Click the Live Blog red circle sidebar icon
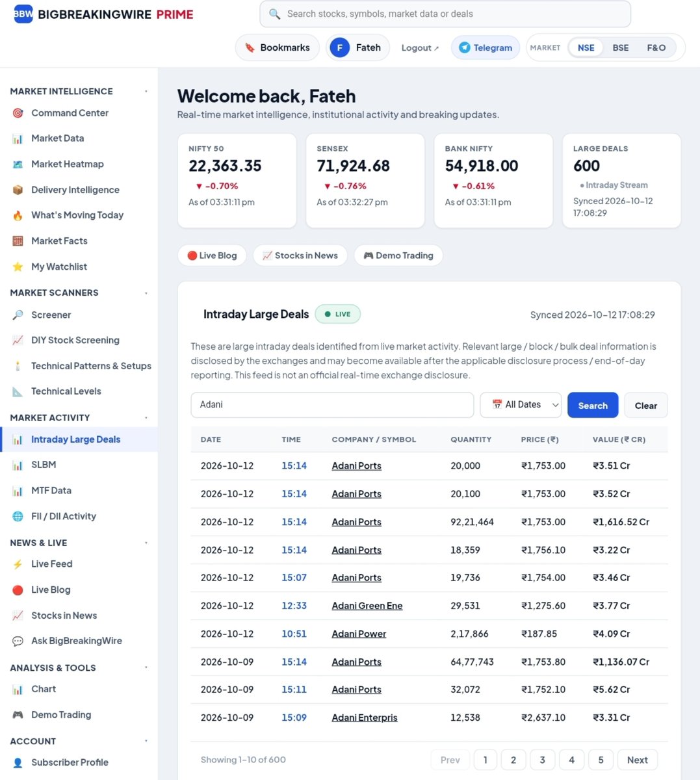The height and width of the screenshot is (780, 700). point(18,590)
